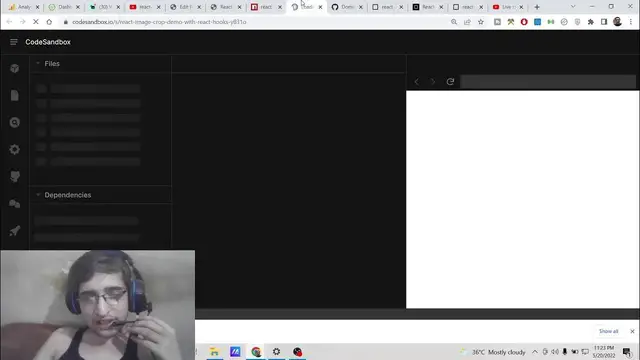This screenshot has height=360, width=640.
Task: Open the configuration gear sidebar icon
Action: click(x=15, y=149)
